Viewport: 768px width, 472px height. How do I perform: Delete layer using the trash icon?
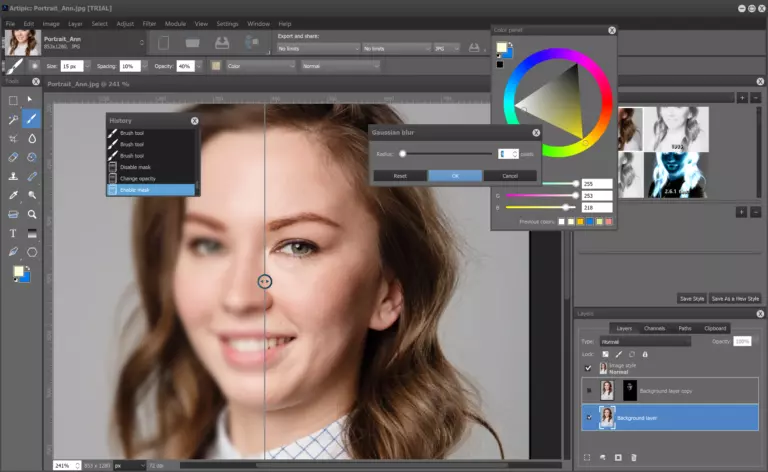634,457
